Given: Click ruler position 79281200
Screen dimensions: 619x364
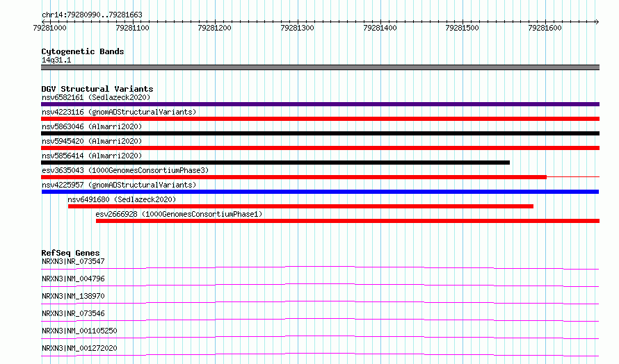Looking at the screenshot, I should coord(215,28).
